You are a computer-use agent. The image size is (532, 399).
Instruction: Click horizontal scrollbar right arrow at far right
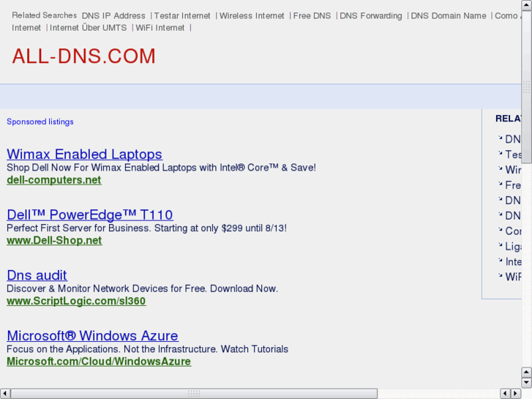(x=516, y=393)
